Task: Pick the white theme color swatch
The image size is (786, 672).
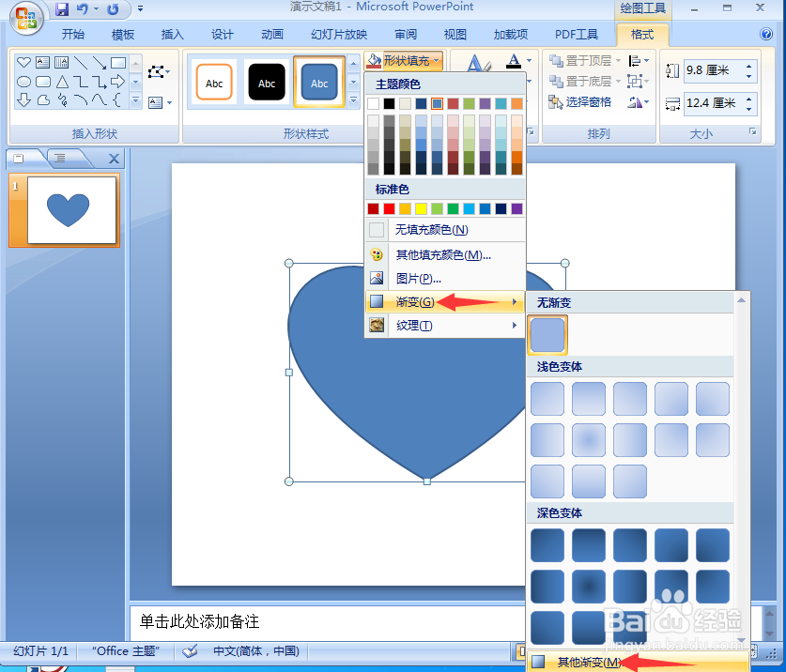Action: (x=374, y=104)
